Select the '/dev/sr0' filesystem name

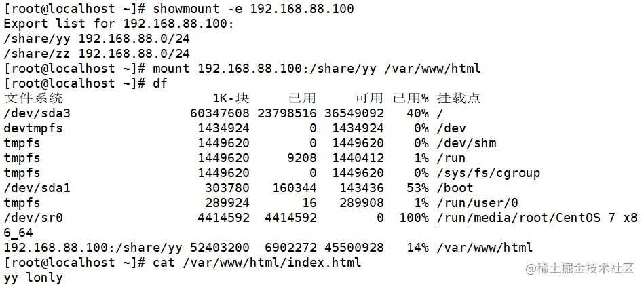coord(33,218)
